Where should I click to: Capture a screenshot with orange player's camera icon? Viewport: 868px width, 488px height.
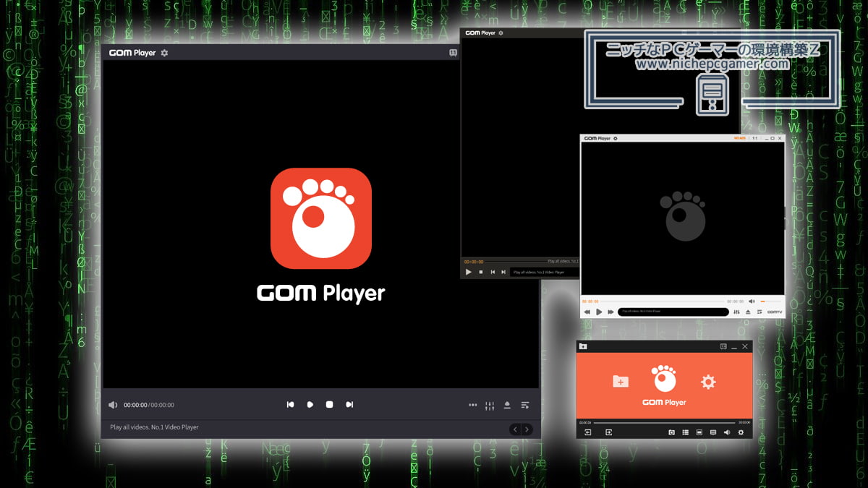tap(672, 432)
